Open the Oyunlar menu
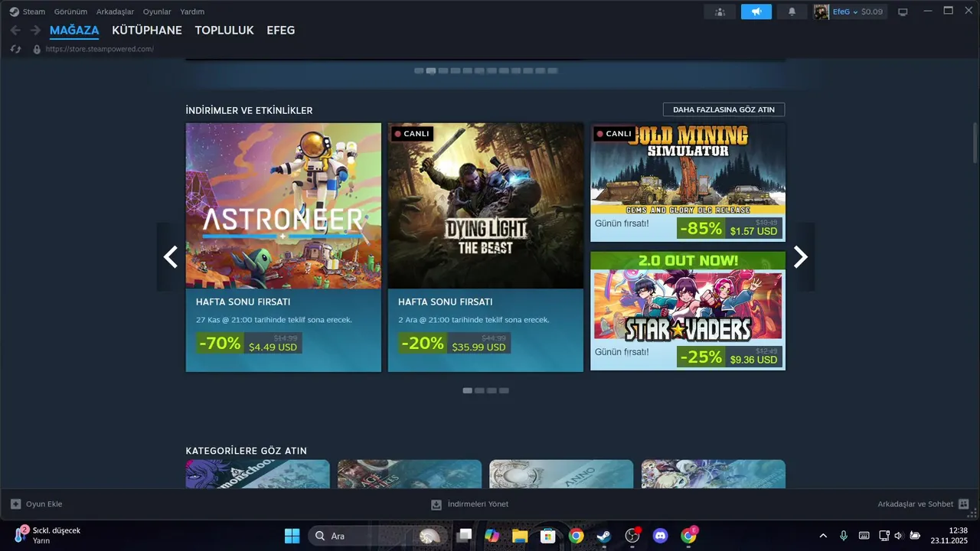This screenshot has width=980, height=551. click(x=157, y=11)
